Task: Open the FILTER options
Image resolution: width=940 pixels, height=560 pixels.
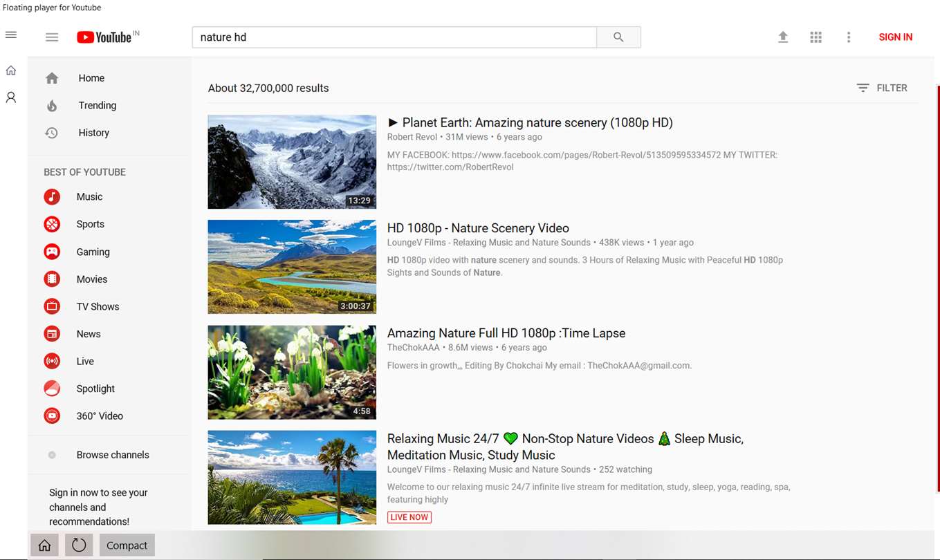Action: click(x=882, y=88)
